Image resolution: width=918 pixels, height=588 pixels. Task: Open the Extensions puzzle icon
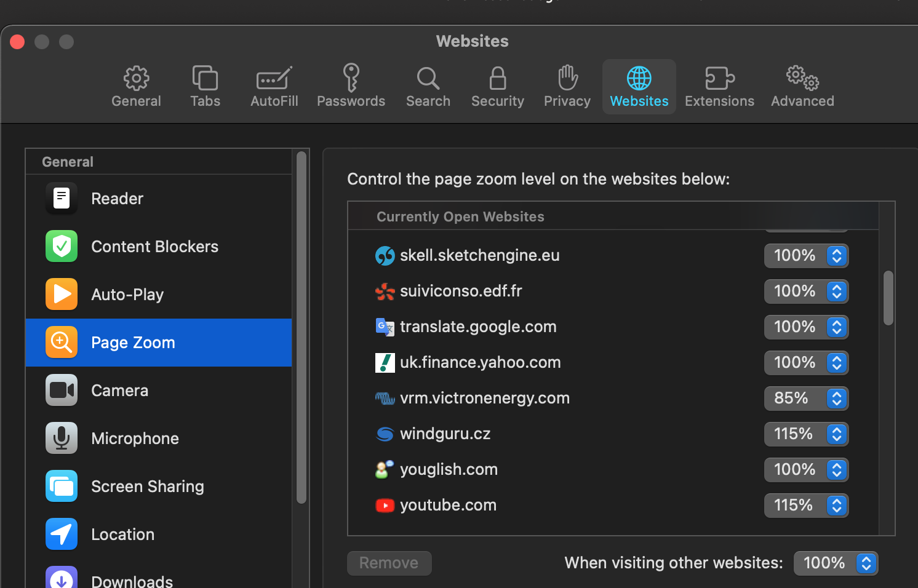(719, 78)
